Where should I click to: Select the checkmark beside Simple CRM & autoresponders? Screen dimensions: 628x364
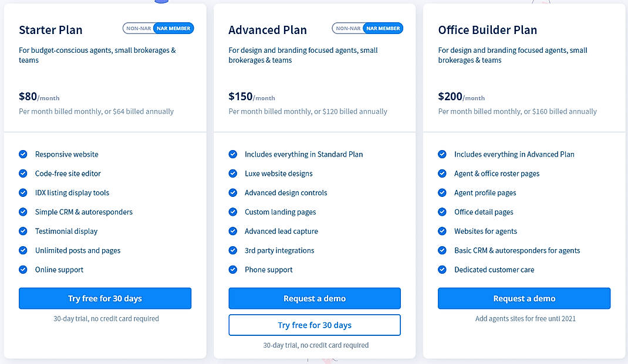(x=23, y=212)
